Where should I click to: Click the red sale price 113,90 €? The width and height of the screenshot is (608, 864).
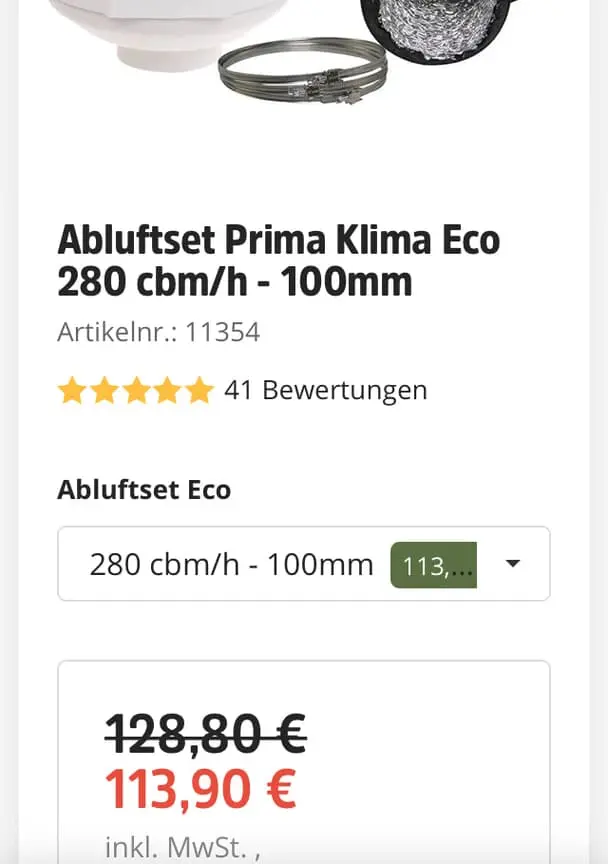[x=200, y=790]
